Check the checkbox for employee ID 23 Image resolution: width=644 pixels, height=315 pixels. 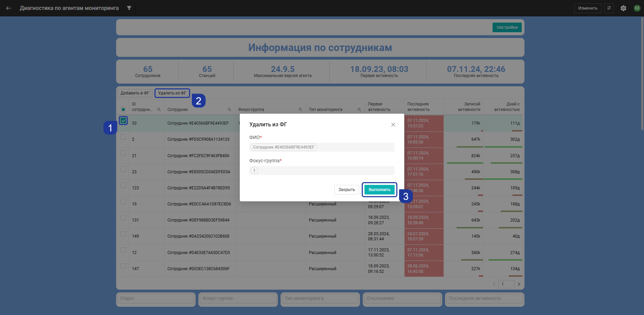click(x=123, y=169)
